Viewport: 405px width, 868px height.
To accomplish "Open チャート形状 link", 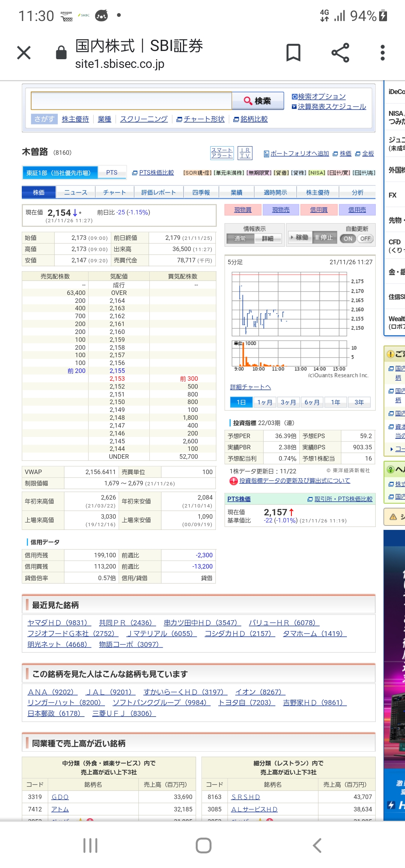I will pos(204,119).
